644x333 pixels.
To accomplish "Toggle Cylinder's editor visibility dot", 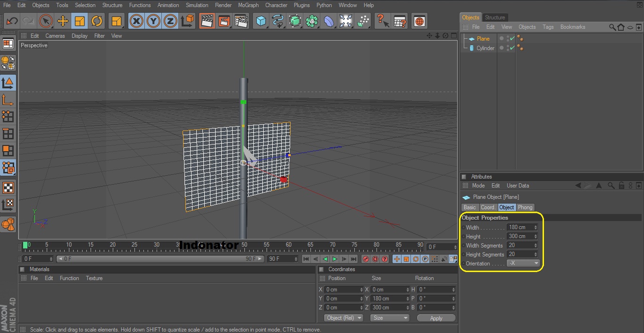I will [x=508, y=46].
